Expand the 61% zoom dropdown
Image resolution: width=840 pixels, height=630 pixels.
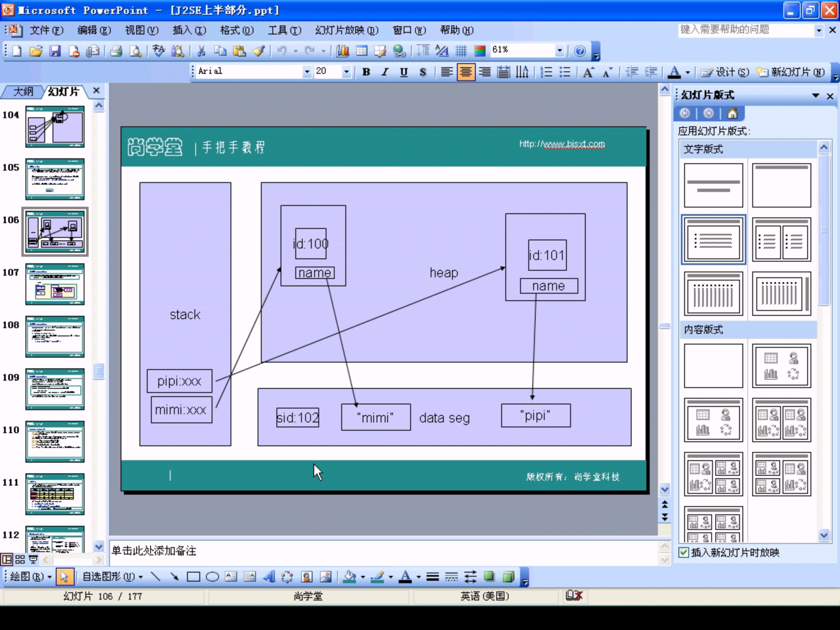pos(559,50)
